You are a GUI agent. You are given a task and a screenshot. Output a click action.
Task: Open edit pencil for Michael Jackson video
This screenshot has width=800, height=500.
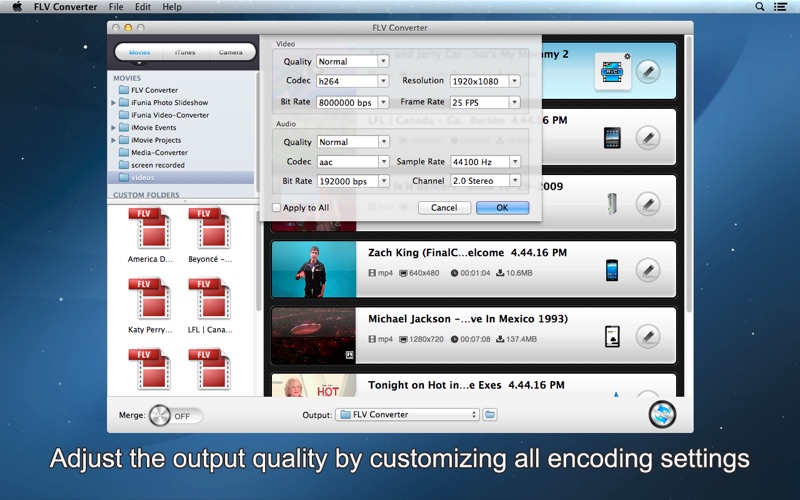pos(648,337)
